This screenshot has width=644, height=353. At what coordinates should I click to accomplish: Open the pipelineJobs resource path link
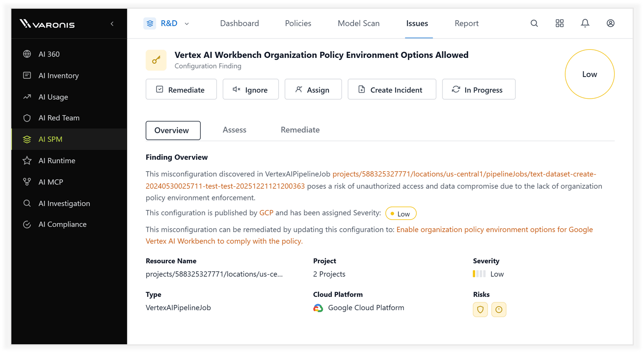pos(371,180)
